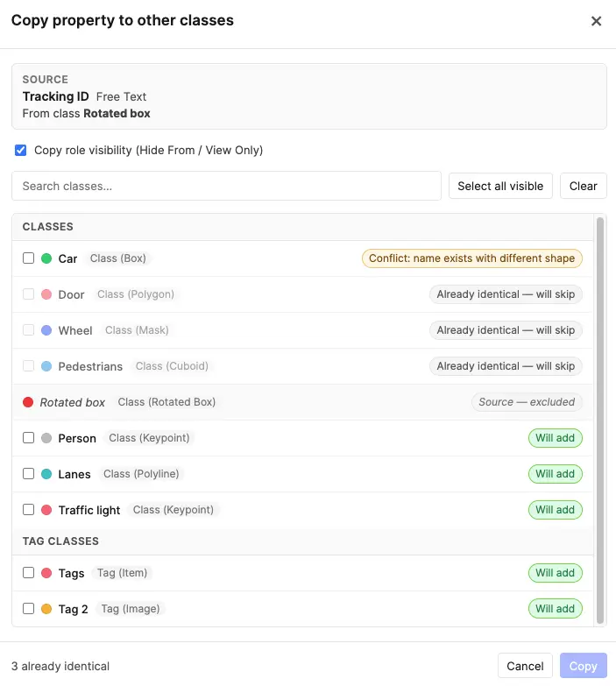The width and height of the screenshot is (616, 686).
Task: Select the Traffic light class name
Action: [89, 510]
